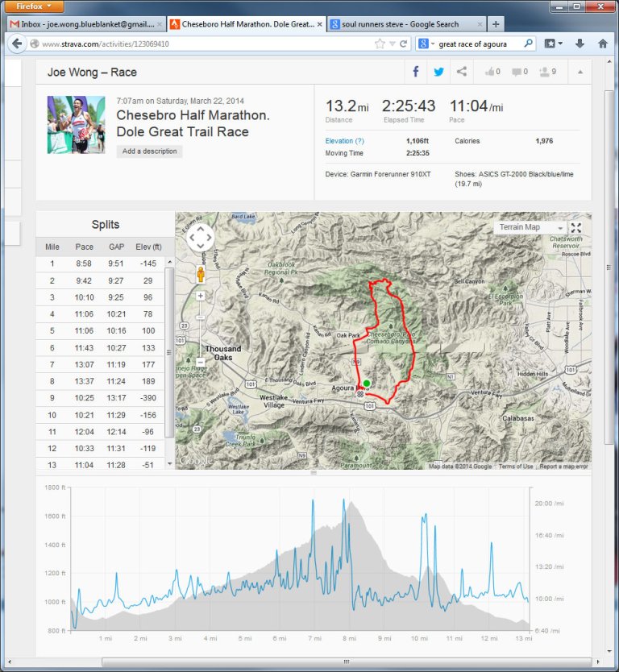Click Shoes: ASICS GT-2000 text
This screenshot has height=672, width=619.
tap(513, 179)
